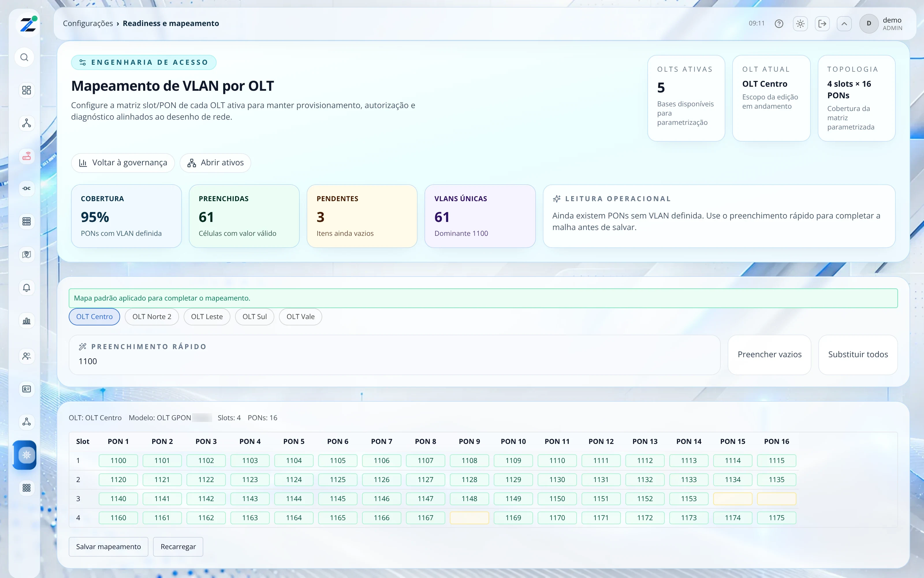
Task: Go to Configurações breadcrumb
Action: [x=88, y=23]
